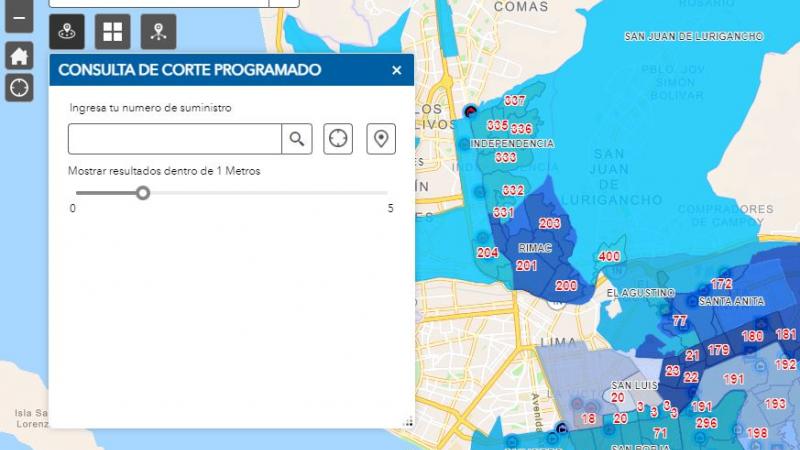800x450 pixels.
Task: Click map zone label 400
Action: point(608,257)
